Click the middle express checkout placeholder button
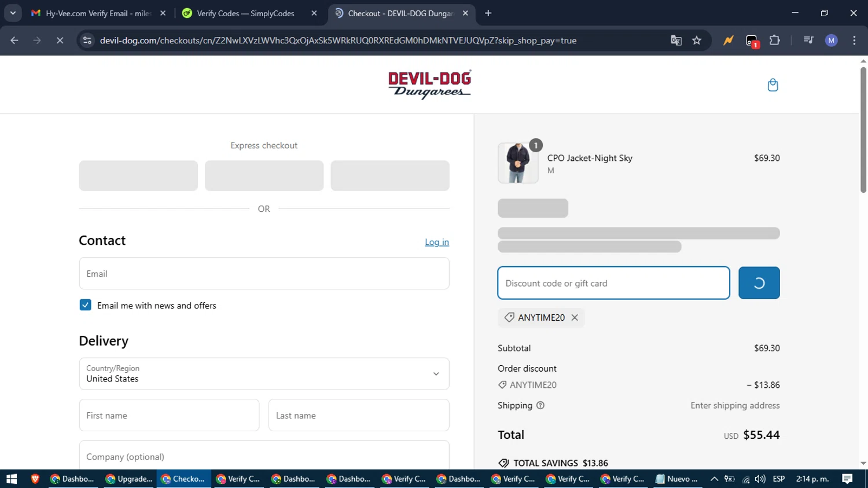This screenshot has width=868, height=488. click(264, 175)
